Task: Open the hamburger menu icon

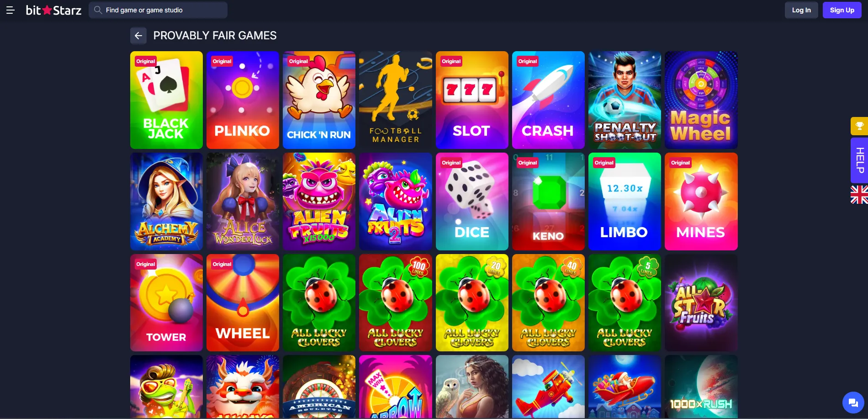Action: point(11,10)
